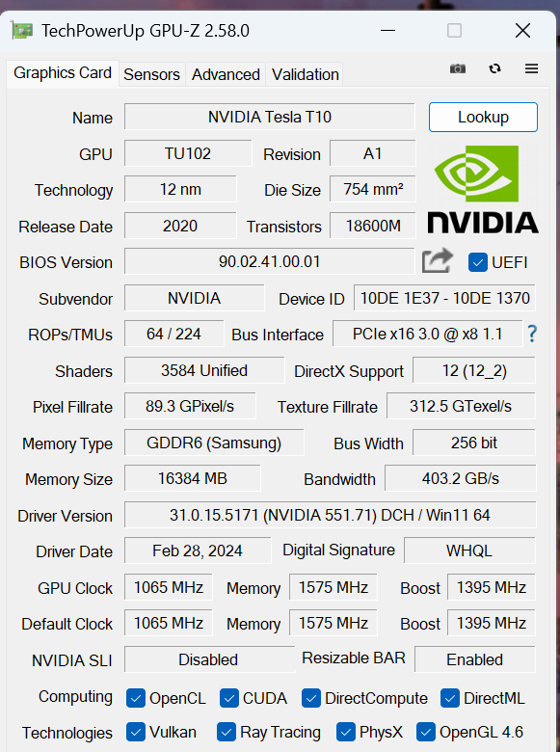Screen dimensions: 560x752
Task: Click the BIOS share/export arrow icon
Action: 437,260
